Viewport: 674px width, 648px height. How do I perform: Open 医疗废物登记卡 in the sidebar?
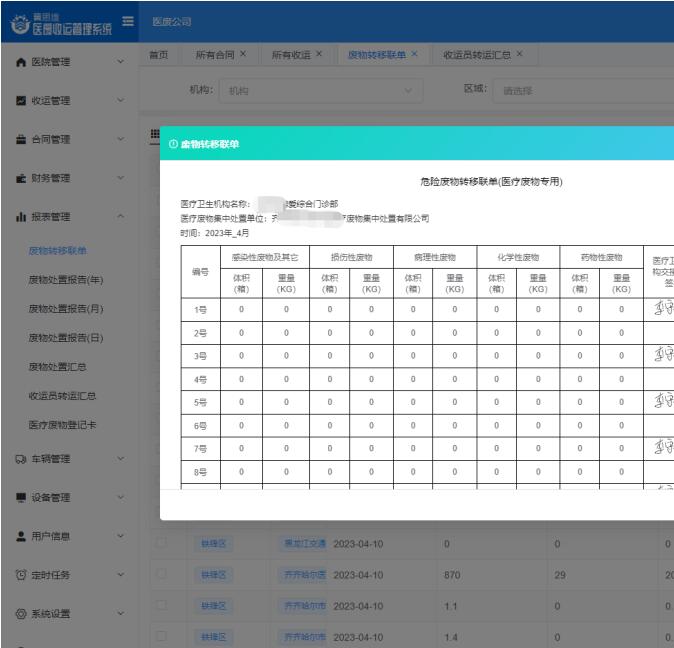(62, 425)
